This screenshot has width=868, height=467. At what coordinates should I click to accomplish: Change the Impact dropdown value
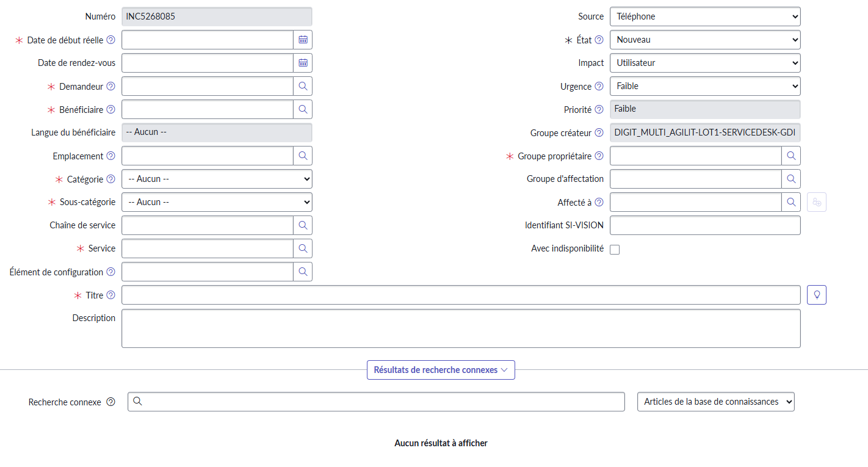pos(704,63)
